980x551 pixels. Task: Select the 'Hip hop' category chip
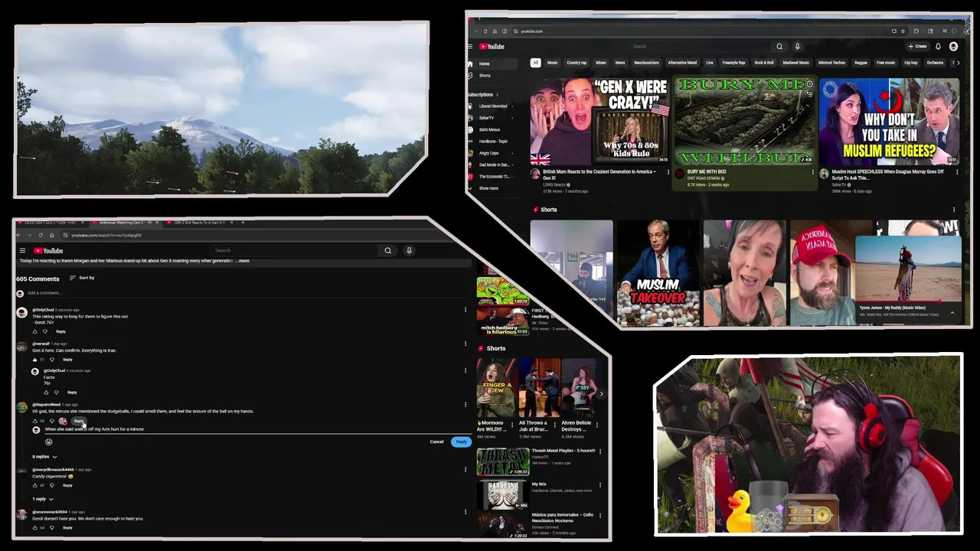click(x=910, y=63)
